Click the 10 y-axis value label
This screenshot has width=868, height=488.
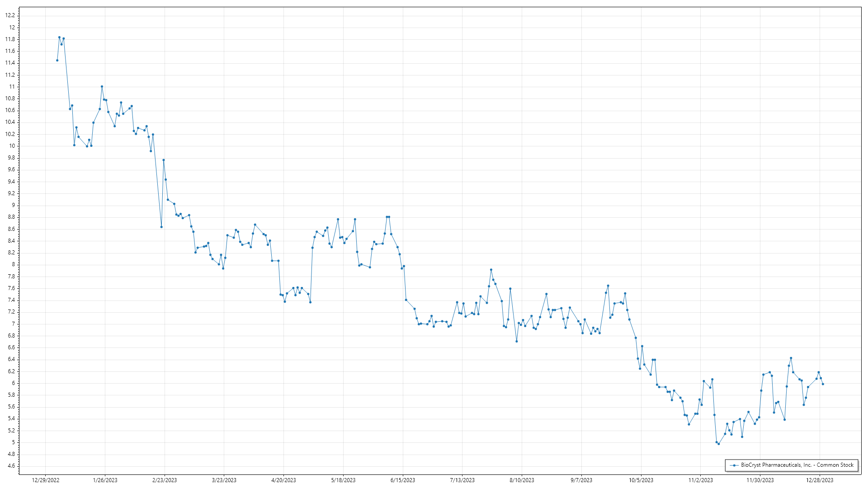click(x=12, y=146)
